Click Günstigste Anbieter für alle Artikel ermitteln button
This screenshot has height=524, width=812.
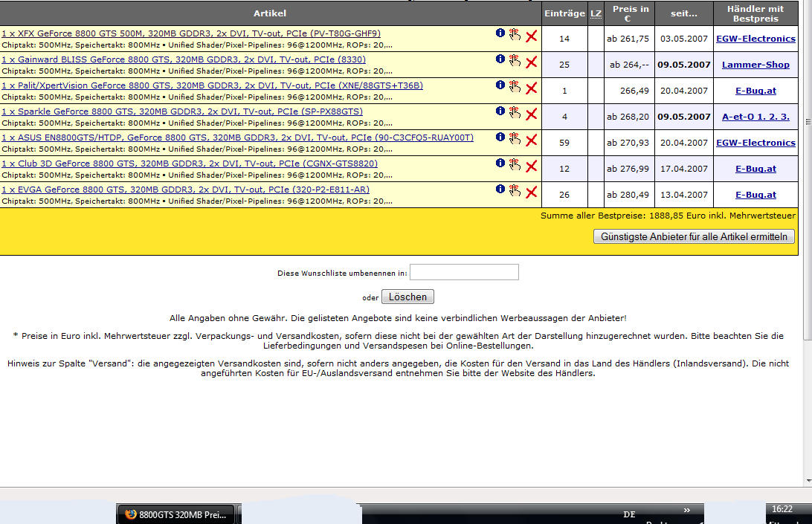(694, 236)
